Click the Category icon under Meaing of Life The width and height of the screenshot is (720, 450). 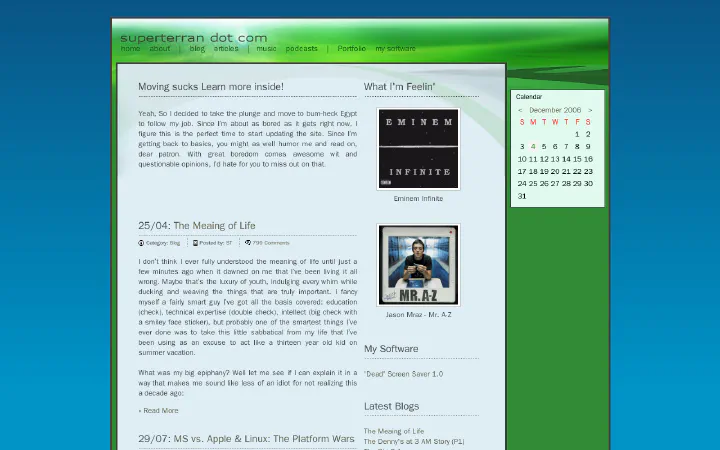pos(141,243)
